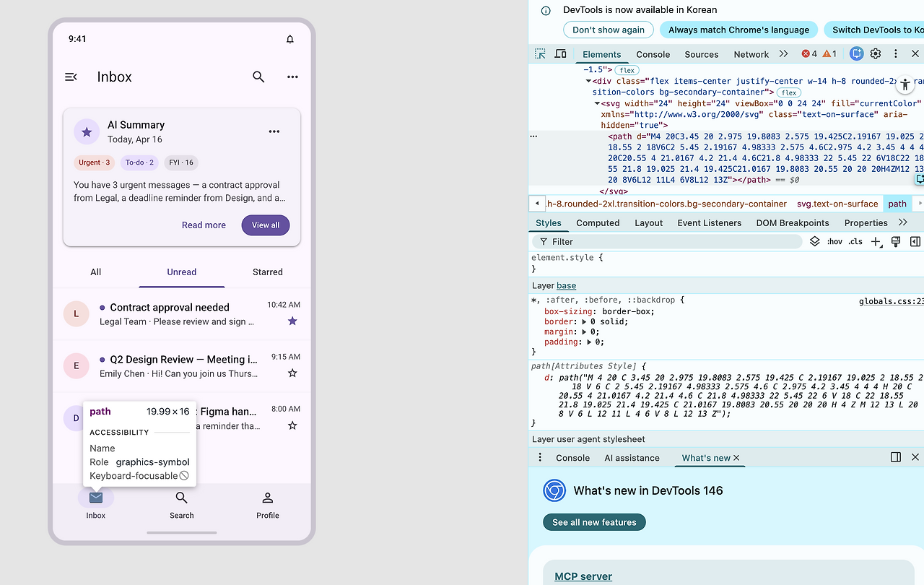Click Always match Chrome's language
The width and height of the screenshot is (924, 585).
coord(738,30)
